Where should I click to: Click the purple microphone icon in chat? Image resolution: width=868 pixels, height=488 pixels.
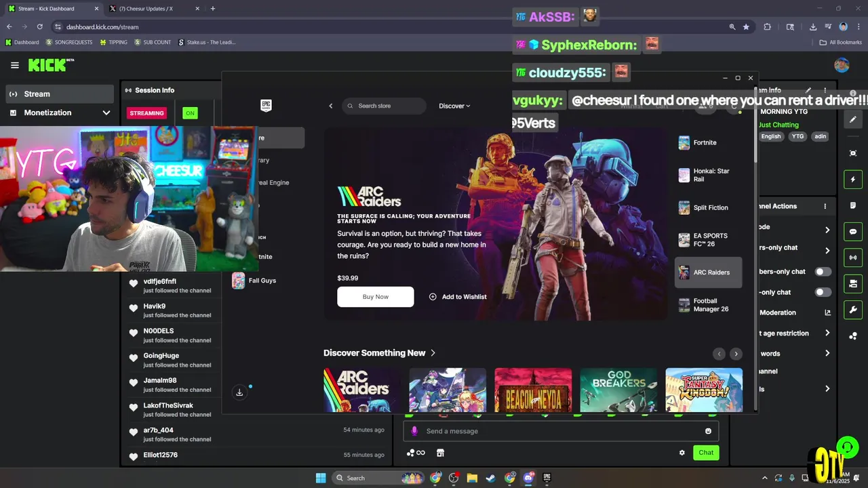click(x=414, y=431)
